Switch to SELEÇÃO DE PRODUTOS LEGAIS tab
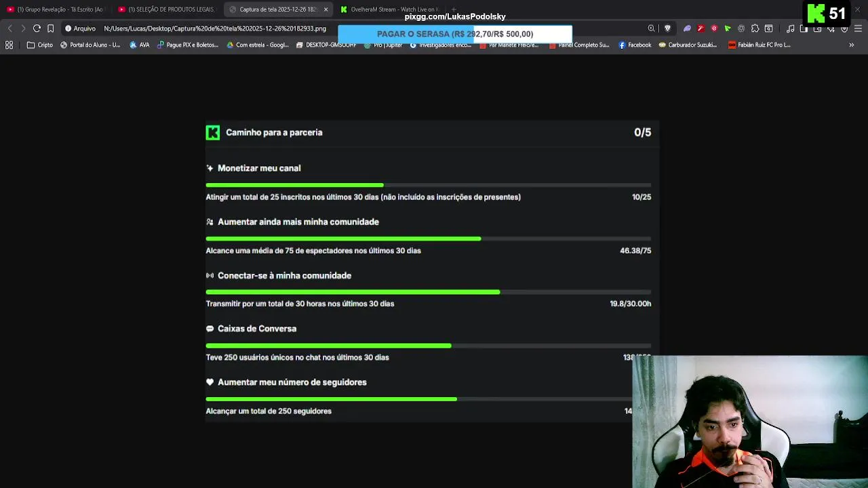Screen dimensions: 868x488 (x=166, y=9)
